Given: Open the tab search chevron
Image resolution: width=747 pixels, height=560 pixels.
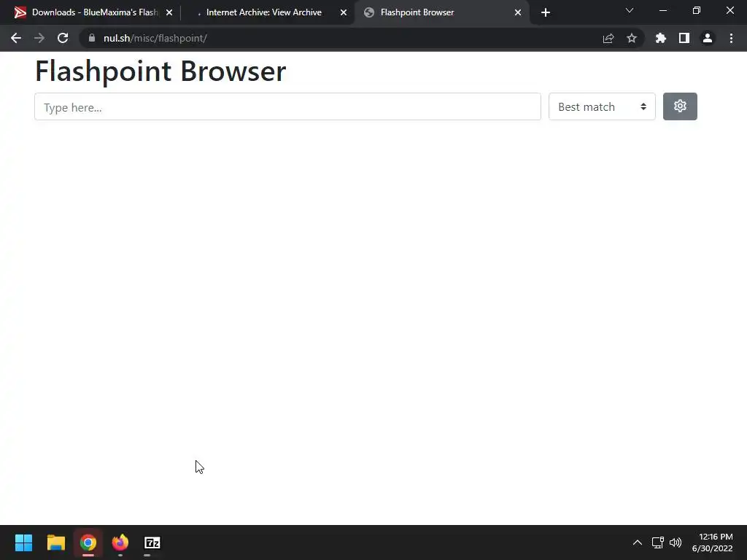Looking at the screenshot, I should 630,10.
